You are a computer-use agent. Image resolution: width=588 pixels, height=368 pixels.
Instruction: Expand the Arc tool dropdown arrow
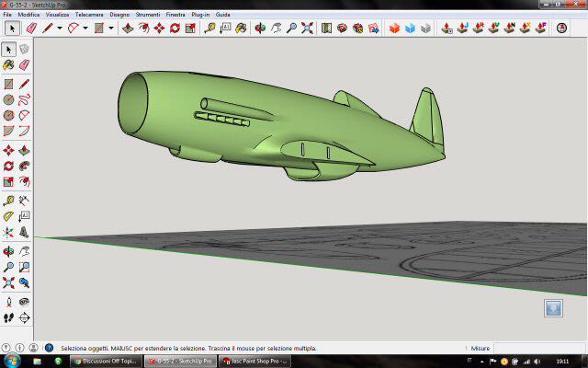tap(85, 29)
